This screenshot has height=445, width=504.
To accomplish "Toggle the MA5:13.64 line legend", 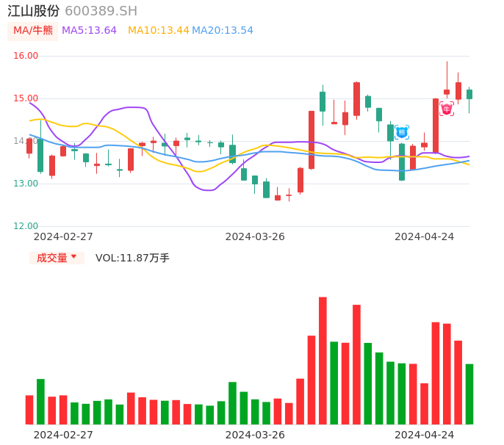I will (x=89, y=30).
